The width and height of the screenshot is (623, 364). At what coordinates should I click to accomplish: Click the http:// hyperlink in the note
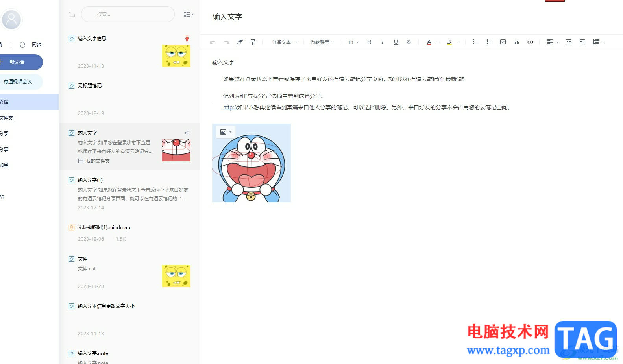tap(230, 107)
